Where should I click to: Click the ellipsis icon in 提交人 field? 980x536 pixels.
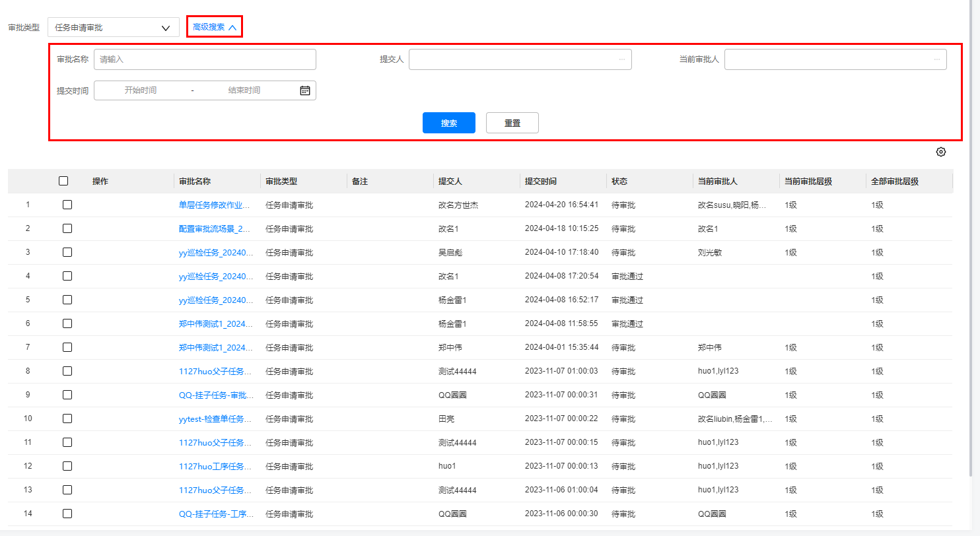pyautogui.click(x=622, y=59)
